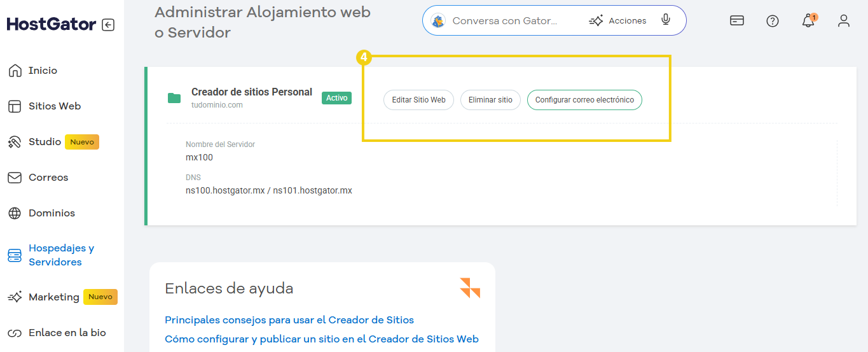This screenshot has width=868, height=352.
Task: Open the Studio menu item
Action: (45, 142)
